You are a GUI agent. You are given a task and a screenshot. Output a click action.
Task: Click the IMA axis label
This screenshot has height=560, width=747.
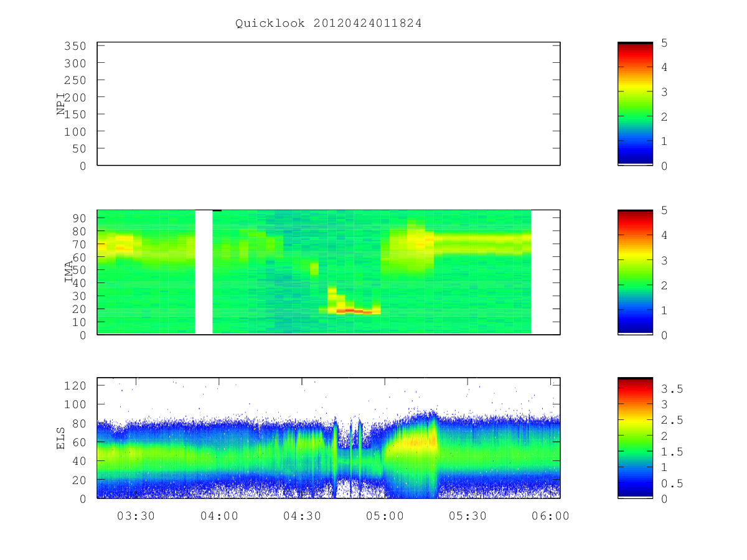click(x=70, y=272)
